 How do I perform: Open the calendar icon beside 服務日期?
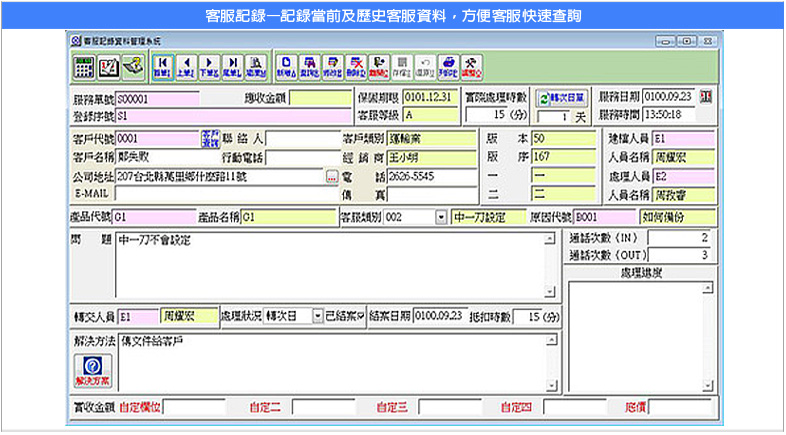707,97
